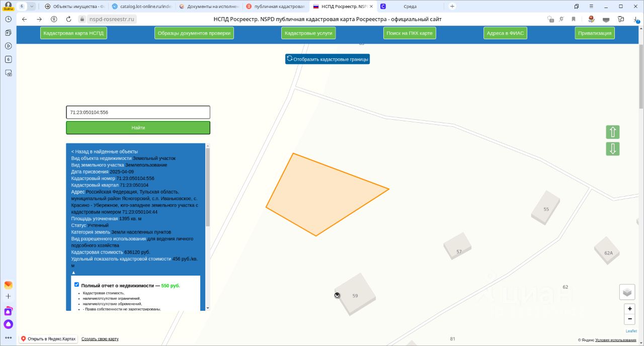644x346 pixels.
Task: Open Yandex Mail envelope icon in sidebar
Action: 8,285
